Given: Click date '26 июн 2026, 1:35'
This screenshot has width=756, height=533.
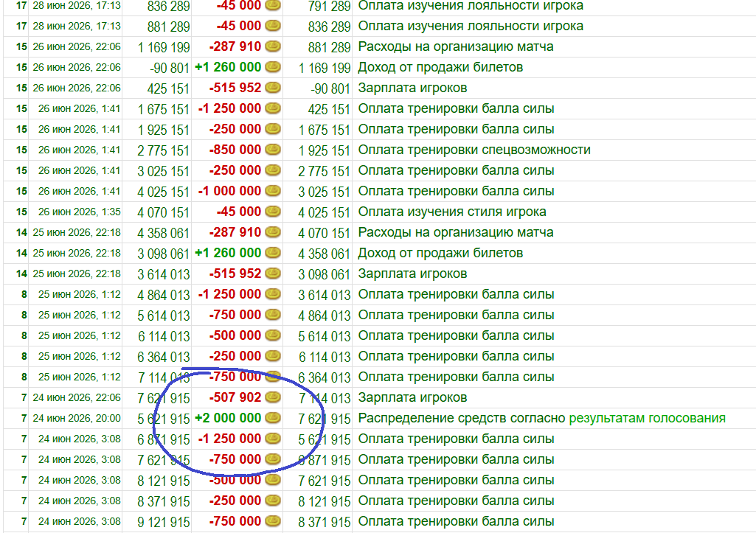Looking at the screenshot, I should (79, 212).
